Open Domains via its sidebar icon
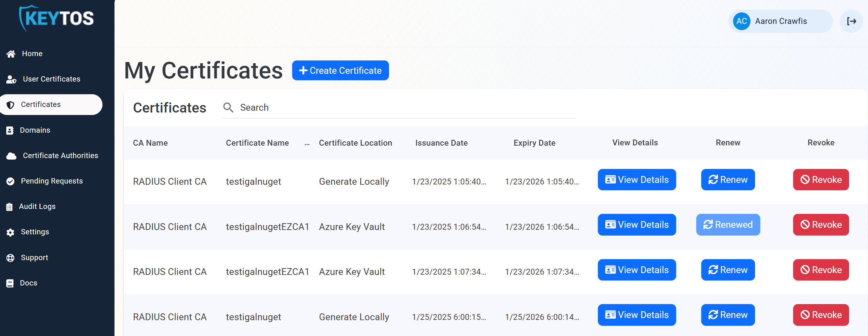Screen dimensions: 868x336 click(x=10, y=130)
